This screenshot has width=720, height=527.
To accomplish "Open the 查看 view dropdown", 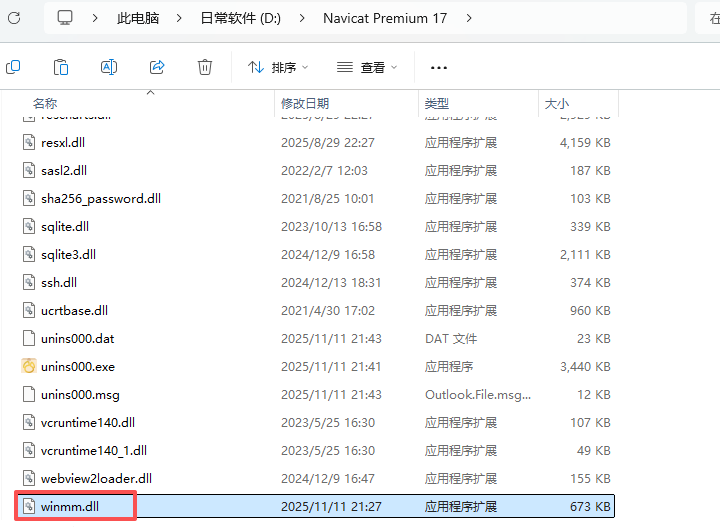I will click(366, 67).
